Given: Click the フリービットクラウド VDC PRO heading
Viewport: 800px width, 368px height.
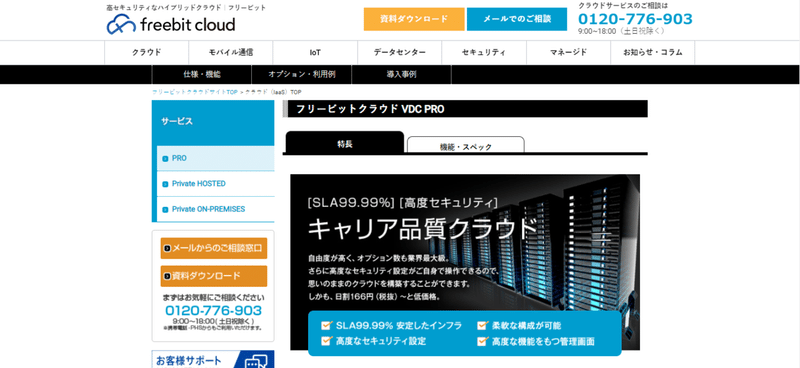Looking at the screenshot, I should point(370,109).
